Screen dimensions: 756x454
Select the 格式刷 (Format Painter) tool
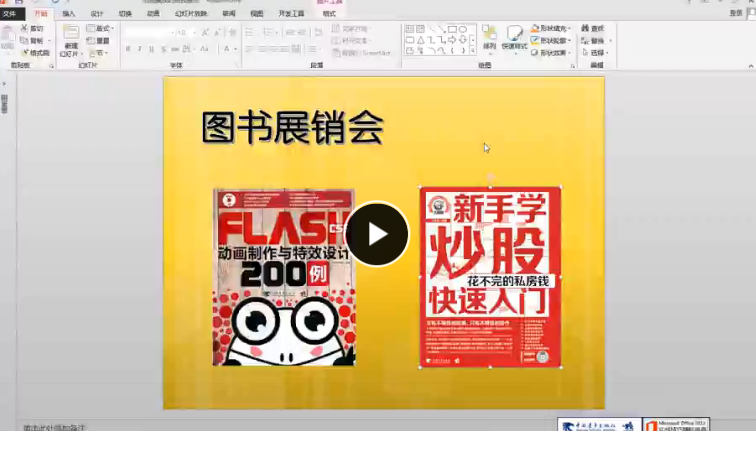tap(36, 53)
